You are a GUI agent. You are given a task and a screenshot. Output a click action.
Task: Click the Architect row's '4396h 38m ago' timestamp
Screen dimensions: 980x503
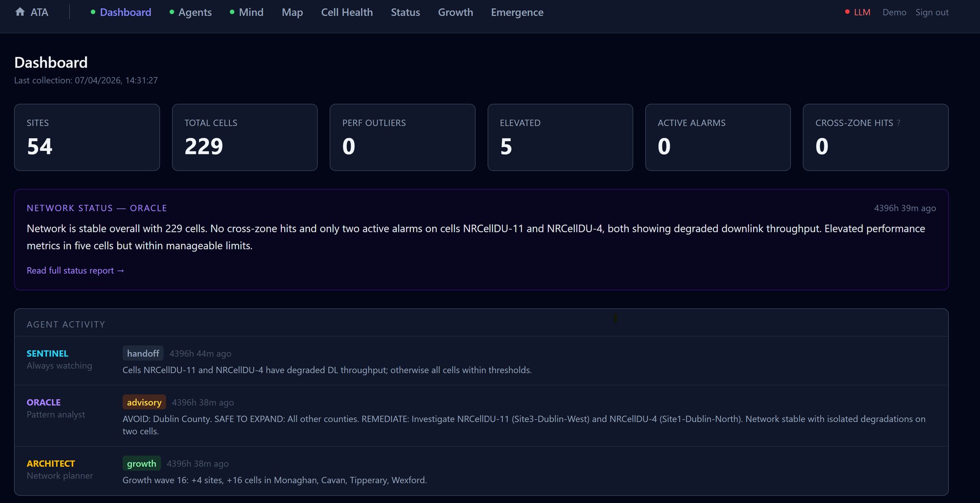click(197, 464)
